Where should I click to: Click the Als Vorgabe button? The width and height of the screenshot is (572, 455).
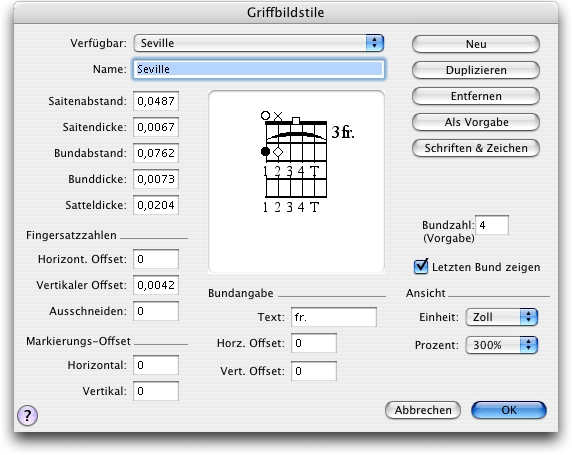coord(476,122)
